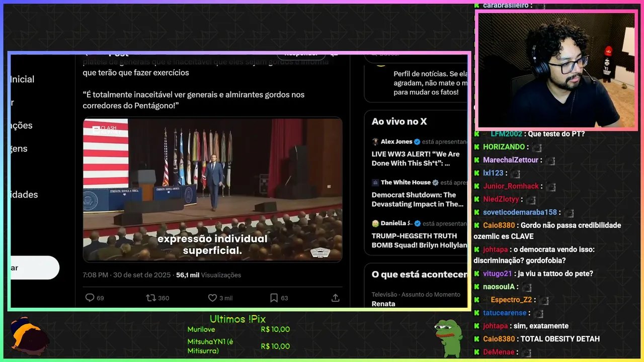
Task: Click the white post button in the sidebar
Action: click(x=35, y=267)
